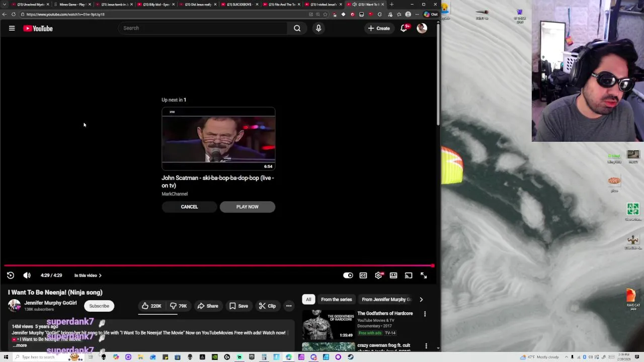The image size is (644, 362).
Task: Like the video (220K)
Action: click(151, 306)
